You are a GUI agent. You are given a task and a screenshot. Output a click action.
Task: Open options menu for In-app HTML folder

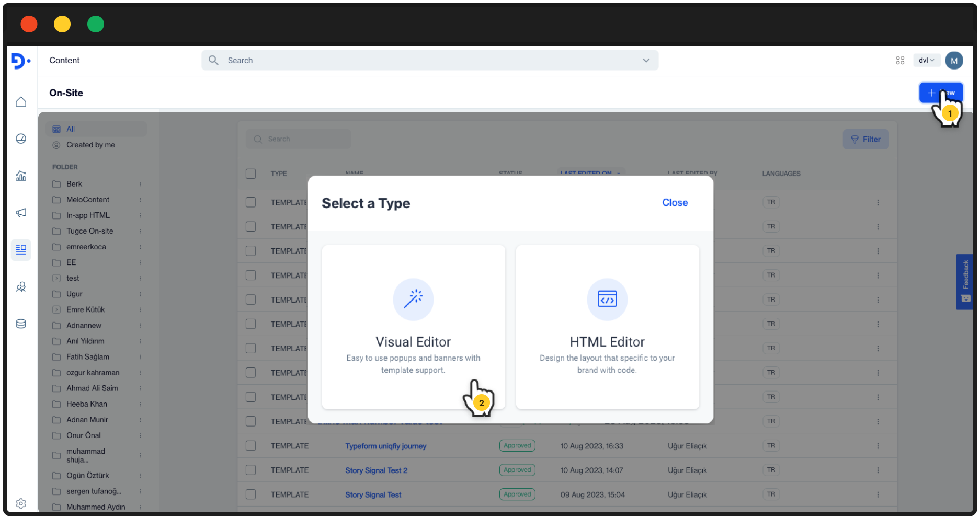pos(140,215)
